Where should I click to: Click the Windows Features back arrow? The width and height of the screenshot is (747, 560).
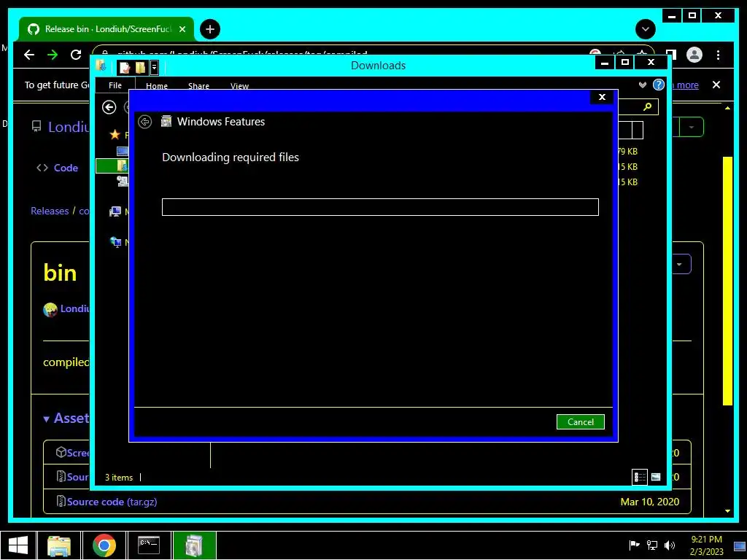click(145, 122)
